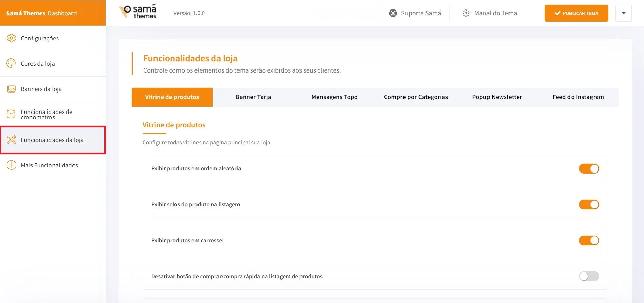Viewport: 644px width, 303px height.
Task: Click the Configurações gear icon in sidebar
Action: click(x=12, y=38)
